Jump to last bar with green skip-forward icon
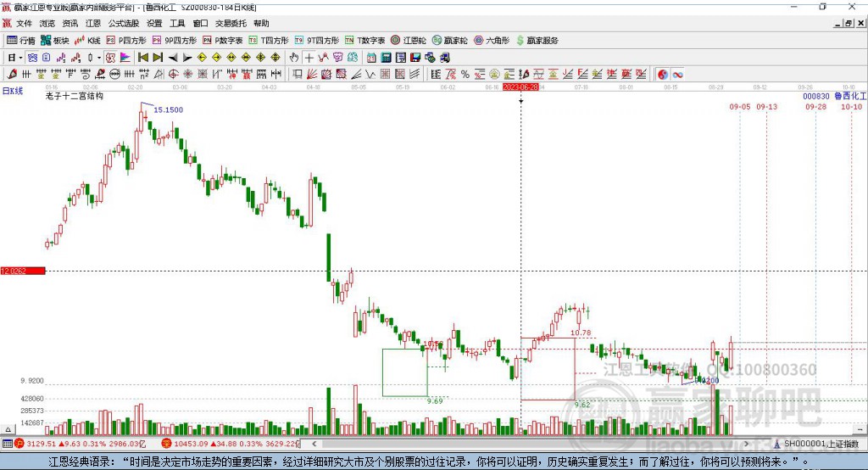868x470 pixels. [x=158, y=58]
